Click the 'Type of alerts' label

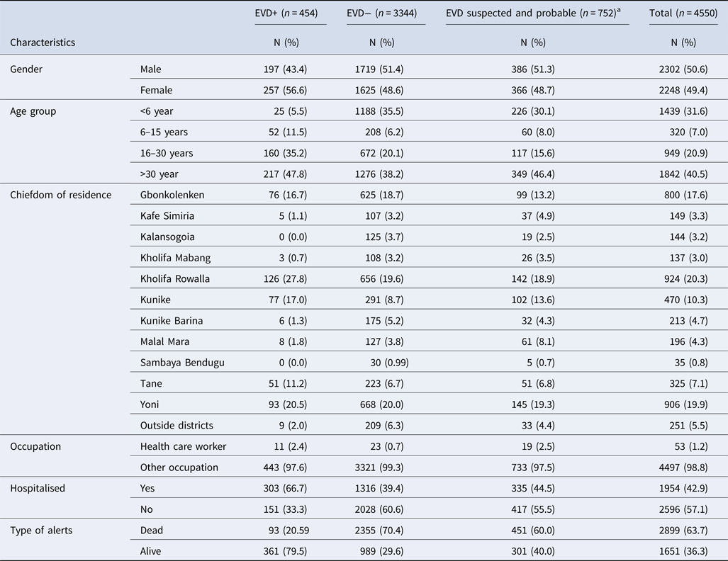tap(41, 531)
